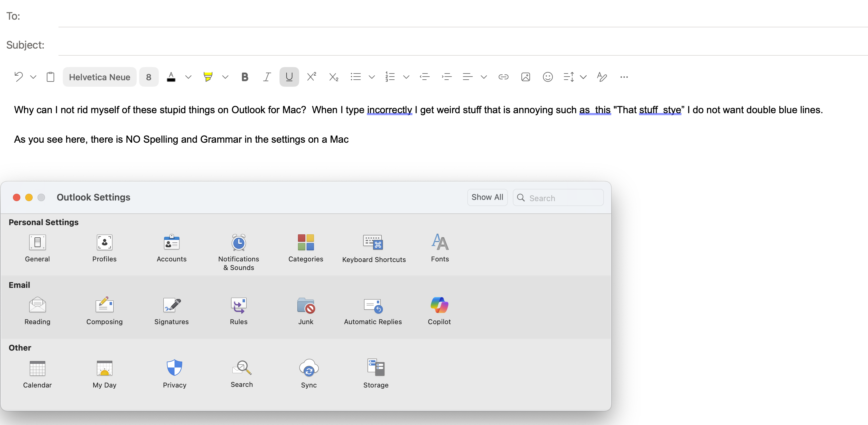The image size is (868, 425).
Task: Open My Day settings
Action: pos(104,374)
